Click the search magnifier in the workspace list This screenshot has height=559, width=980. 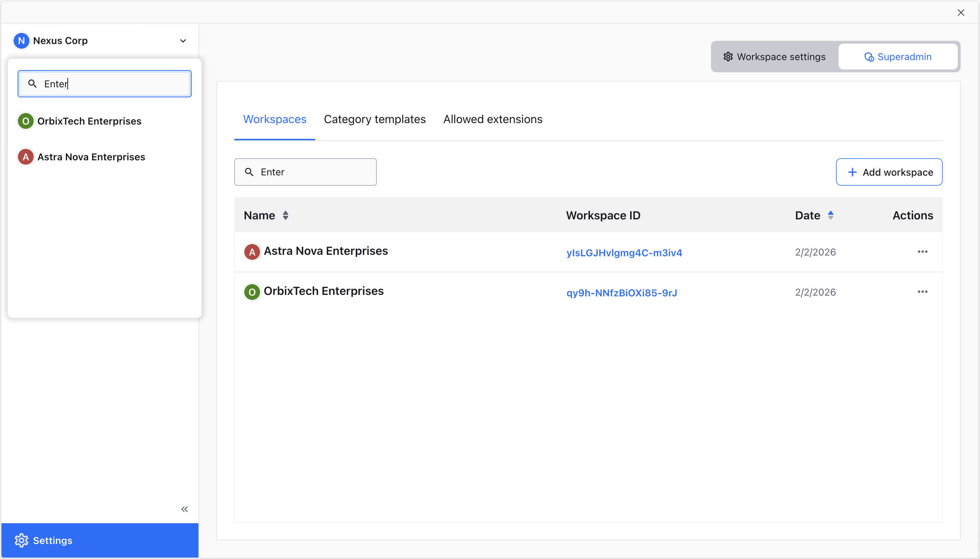[248, 172]
